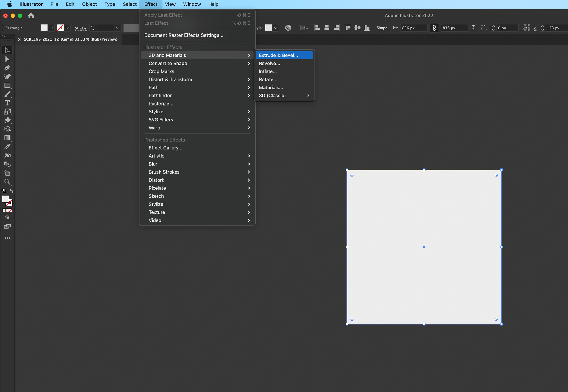
Task: Select the Artboard tool
Action: point(7,173)
